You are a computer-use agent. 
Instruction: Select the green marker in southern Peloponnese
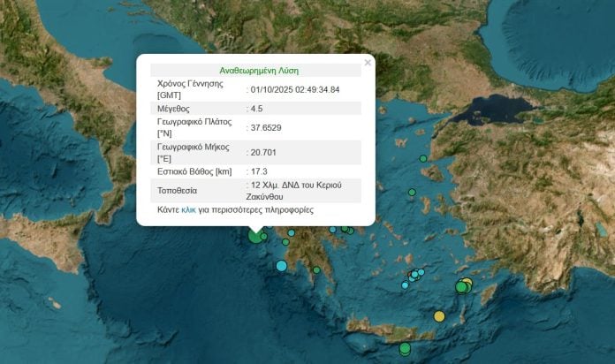pos(316,269)
